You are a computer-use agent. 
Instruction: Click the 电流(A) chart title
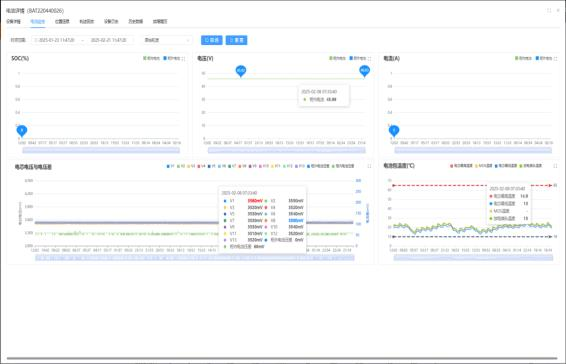pos(392,58)
